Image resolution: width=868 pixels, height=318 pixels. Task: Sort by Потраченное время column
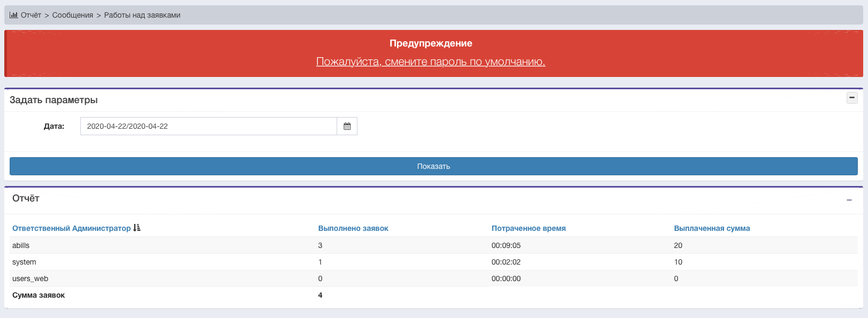528,228
